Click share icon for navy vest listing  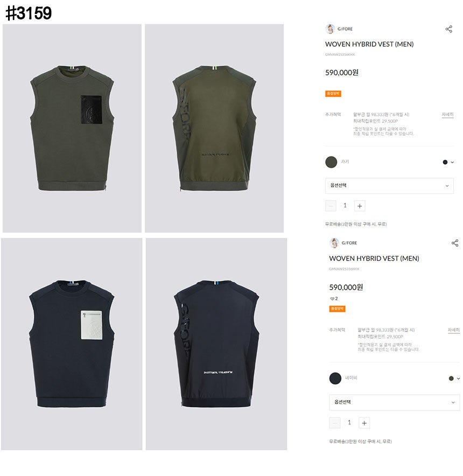click(455, 243)
